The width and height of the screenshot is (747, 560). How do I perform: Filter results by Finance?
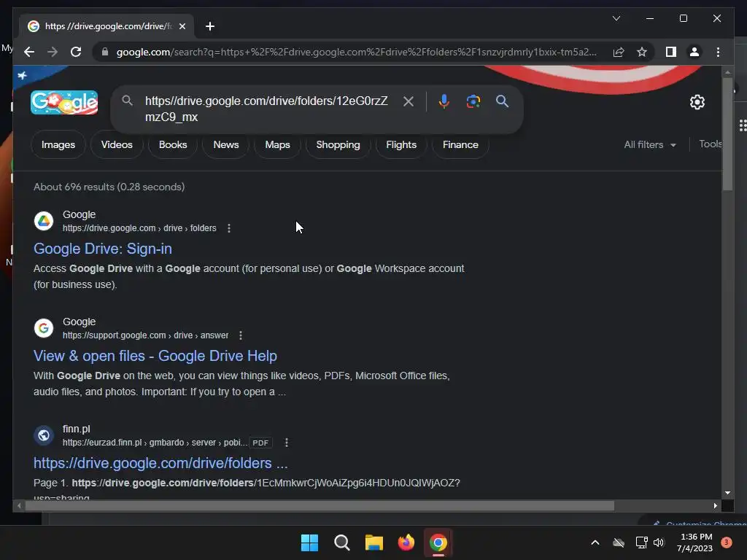coord(460,145)
